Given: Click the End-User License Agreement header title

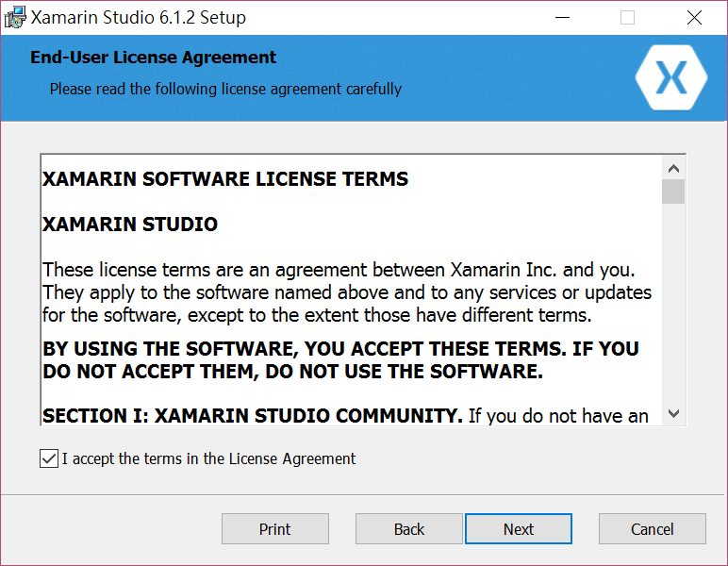Looking at the screenshot, I should [x=153, y=58].
